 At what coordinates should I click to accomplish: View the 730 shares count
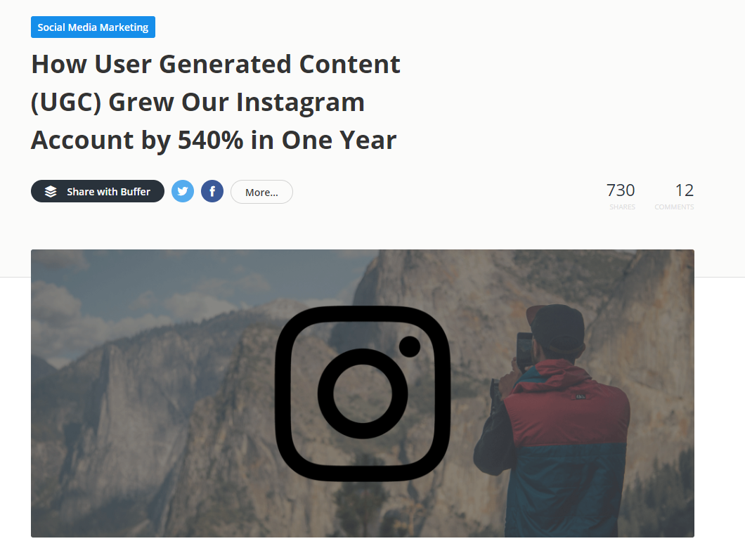tap(621, 190)
